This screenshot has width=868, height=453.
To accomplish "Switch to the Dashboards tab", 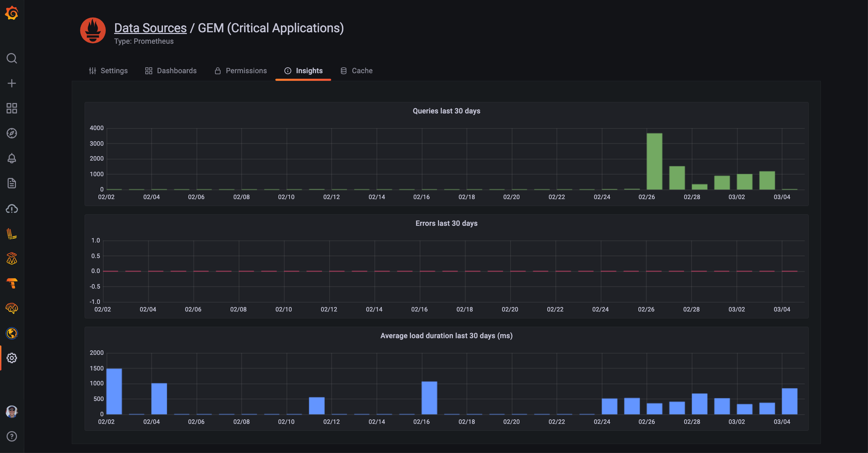I will [x=171, y=71].
